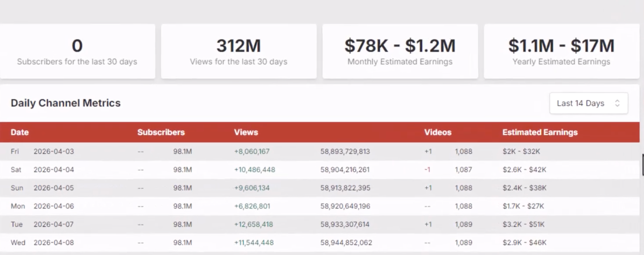Click the Views column header
The height and width of the screenshot is (255, 644).
click(246, 132)
